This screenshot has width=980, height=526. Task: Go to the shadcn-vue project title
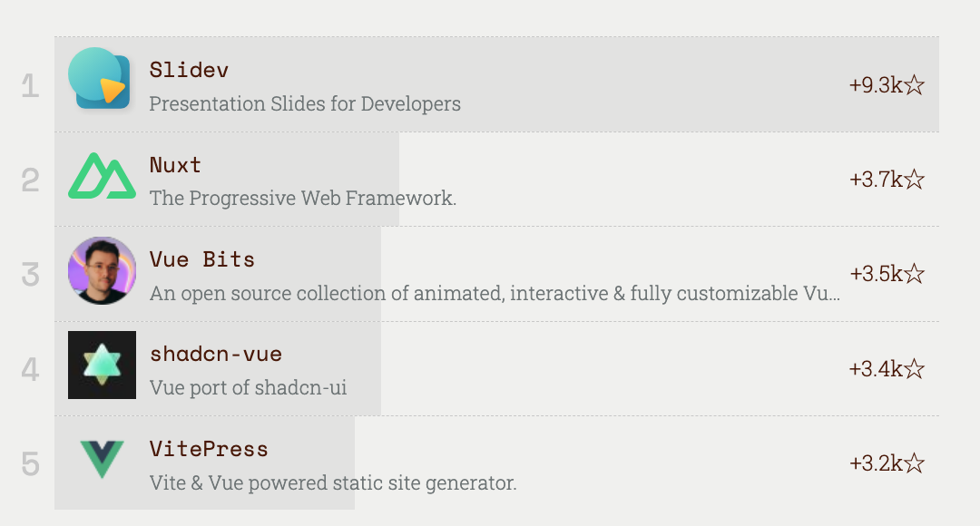pos(215,354)
